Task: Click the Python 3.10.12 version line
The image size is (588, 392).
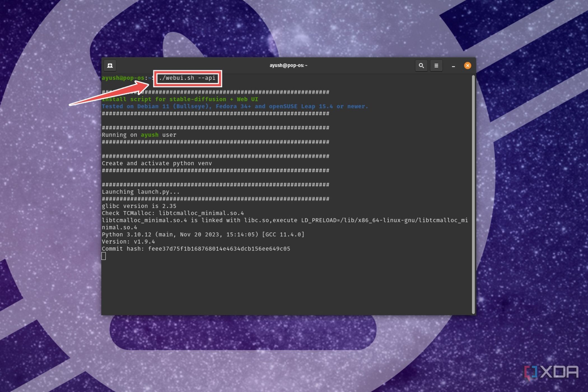Action: 203,234
